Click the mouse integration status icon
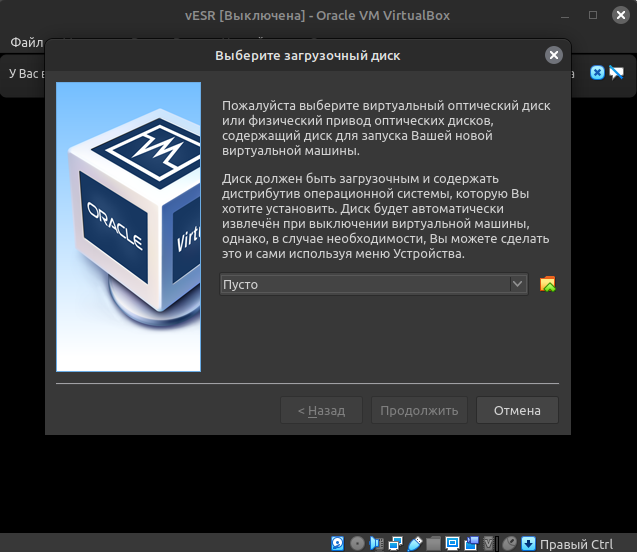 pos(509,543)
